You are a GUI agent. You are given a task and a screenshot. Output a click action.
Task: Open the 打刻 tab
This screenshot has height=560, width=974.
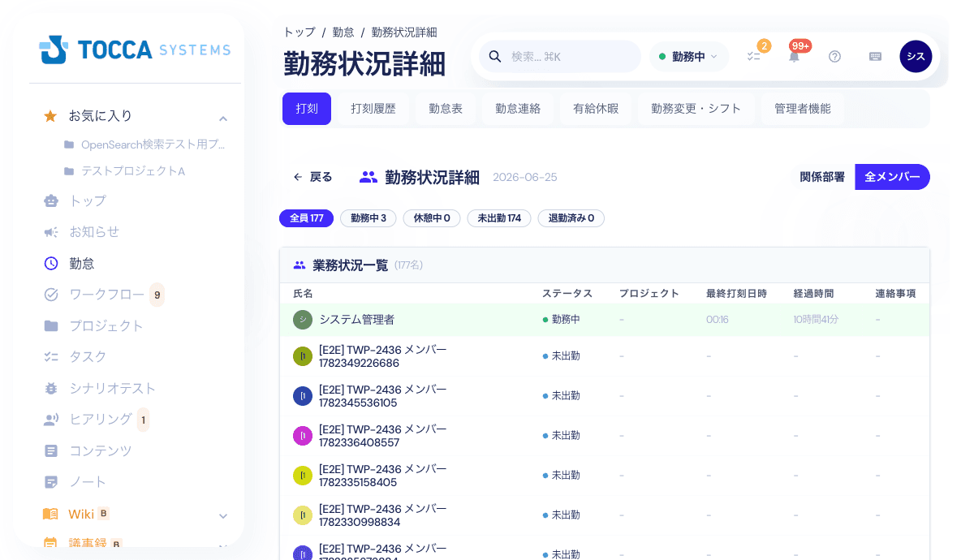[307, 109]
